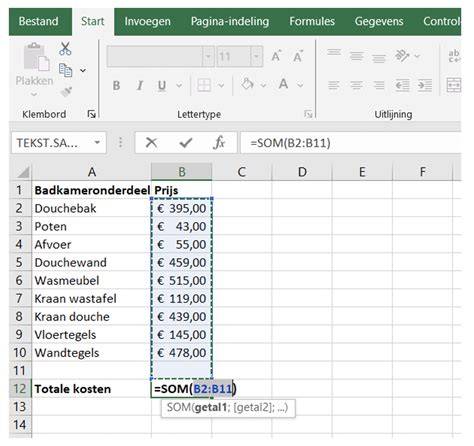The image size is (474, 446).
Task: Switch to the Gegevens tab
Action: coord(379,21)
